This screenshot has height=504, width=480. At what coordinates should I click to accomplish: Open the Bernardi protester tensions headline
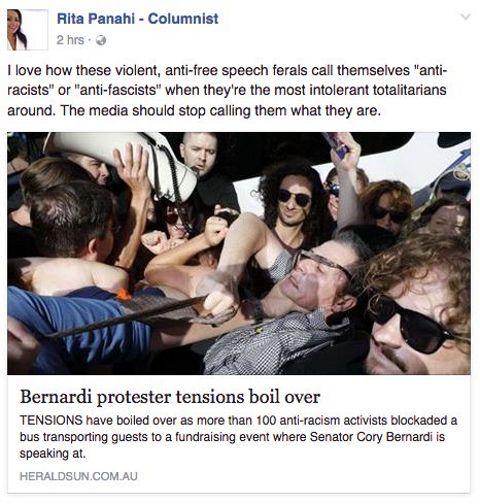(x=170, y=397)
